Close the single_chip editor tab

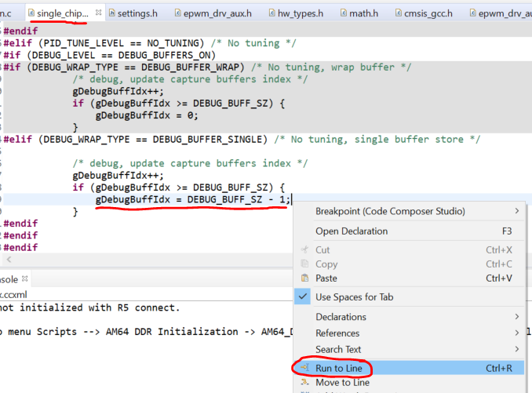coord(98,14)
